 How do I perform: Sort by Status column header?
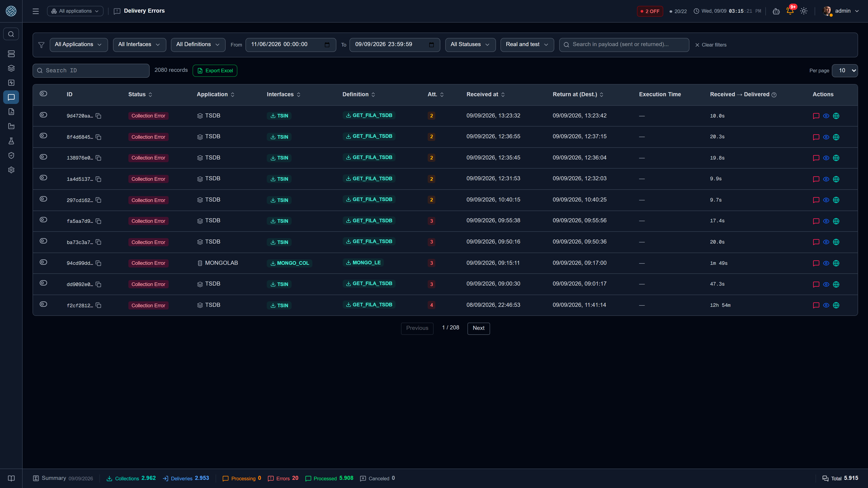coord(141,95)
